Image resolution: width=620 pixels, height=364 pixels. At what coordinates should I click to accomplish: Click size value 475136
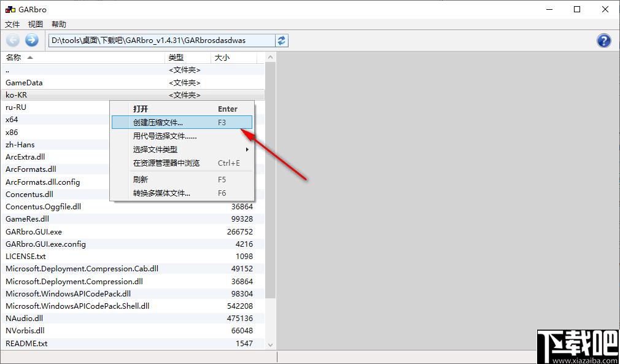(240, 318)
